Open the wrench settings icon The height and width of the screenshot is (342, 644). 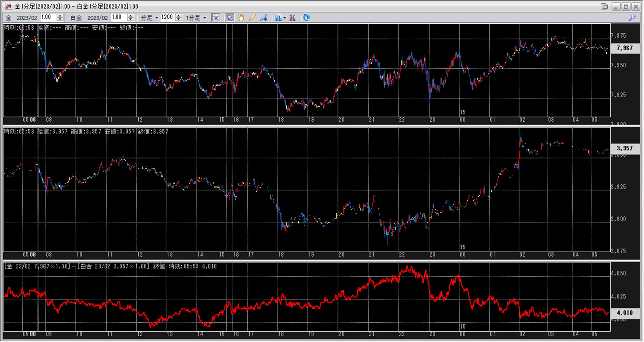632,18
